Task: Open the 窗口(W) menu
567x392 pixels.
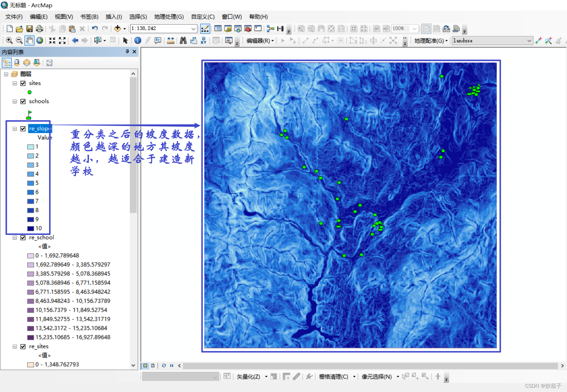Action: click(x=232, y=17)
